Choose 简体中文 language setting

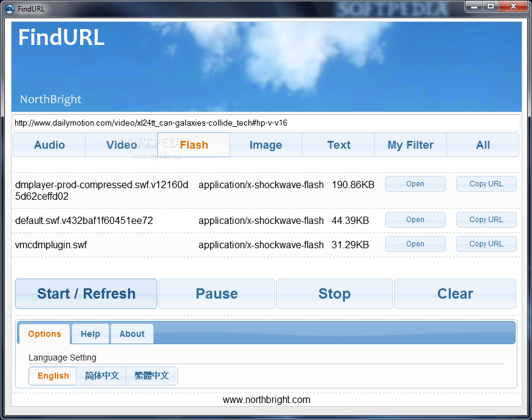101,376
